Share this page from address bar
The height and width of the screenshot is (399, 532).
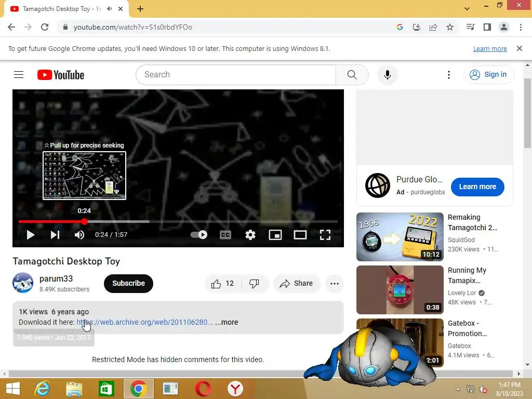click(x=433, y=27)
